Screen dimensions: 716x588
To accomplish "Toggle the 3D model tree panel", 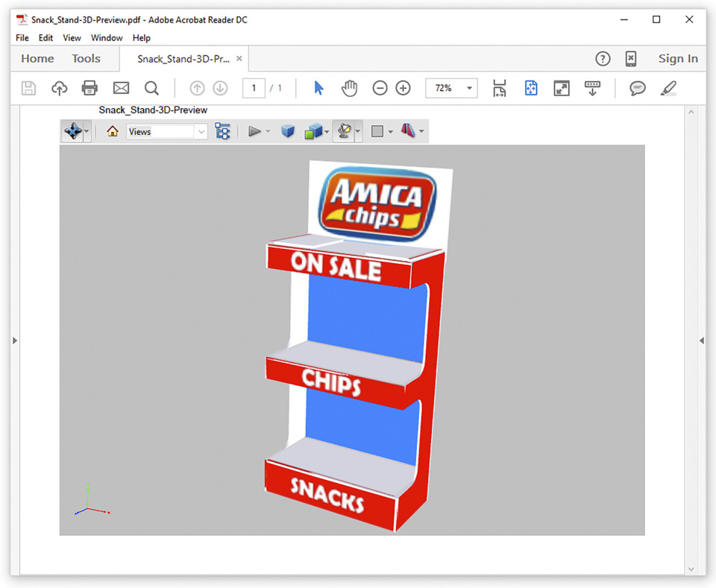I will coord(222,131).
